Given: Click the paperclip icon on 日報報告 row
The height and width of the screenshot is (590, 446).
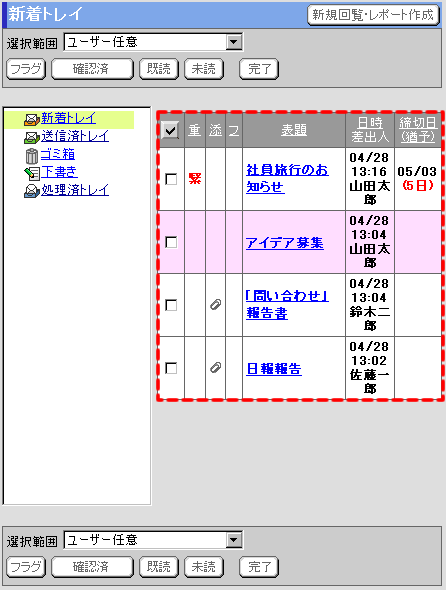Looking at the screenshot, I should click(x=215, y=367).
